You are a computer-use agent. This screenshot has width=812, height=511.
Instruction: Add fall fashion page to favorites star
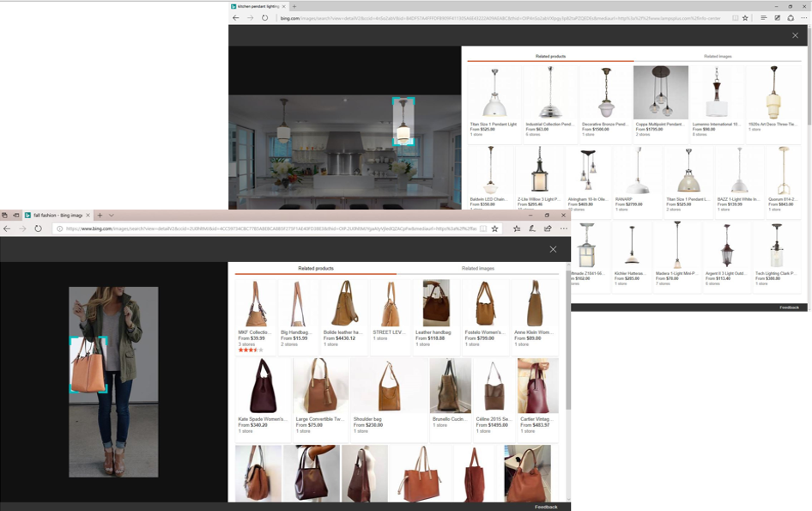[x=495, y=228]
